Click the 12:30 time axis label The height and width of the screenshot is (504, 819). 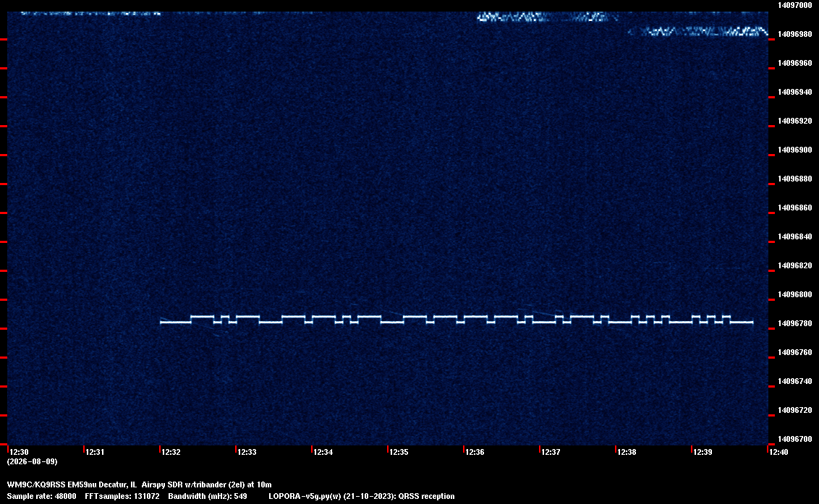20,452
